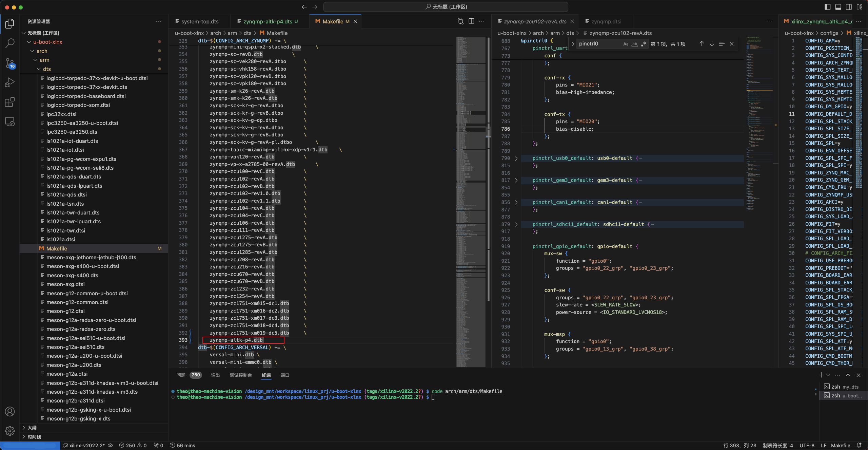Expand the folded pinctrl_usb0_default block

coord(516,158)
